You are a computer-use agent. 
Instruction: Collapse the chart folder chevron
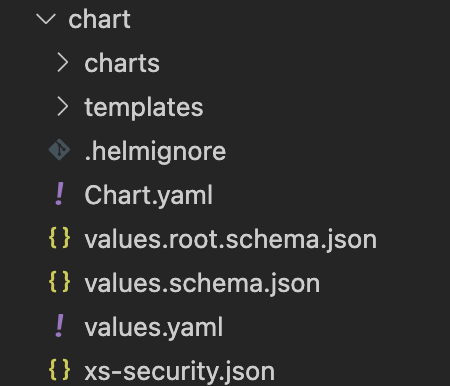(46, 19)
